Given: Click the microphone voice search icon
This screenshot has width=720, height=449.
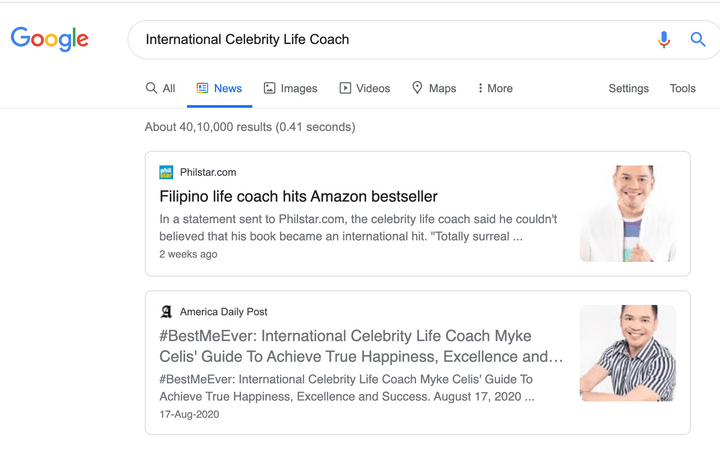Looking at the screenshot, I should [664, 40].
